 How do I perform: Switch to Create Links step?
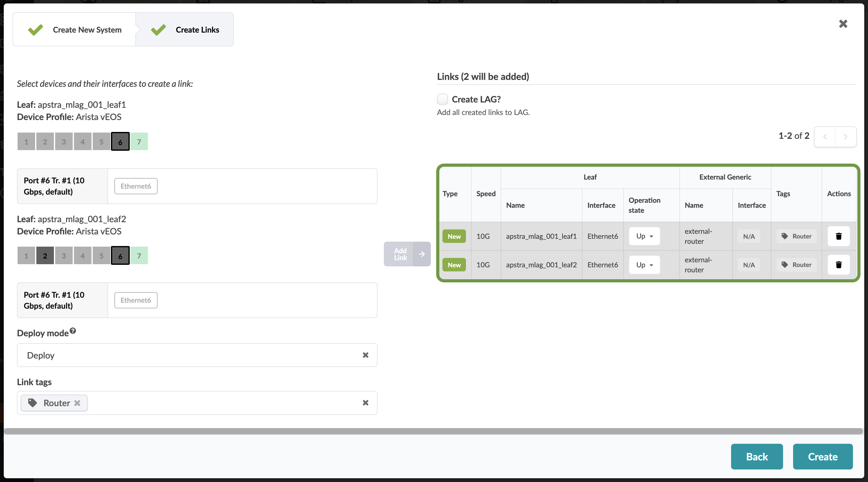pyautogui.click(x=185, y=30)
